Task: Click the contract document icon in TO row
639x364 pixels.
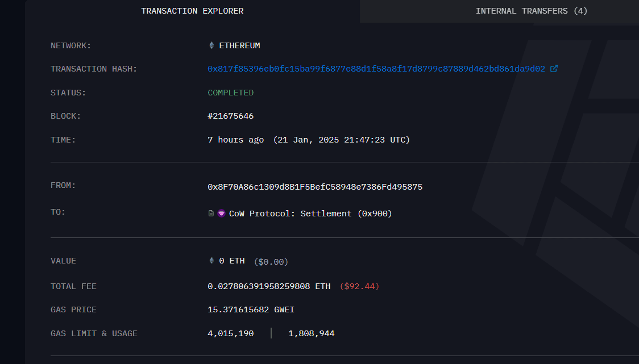Action: pos(211,214)
